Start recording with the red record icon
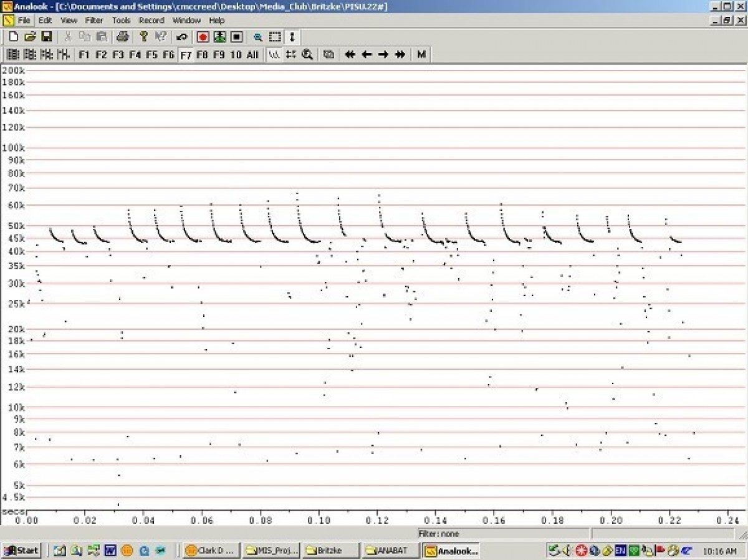This screenshot has height=560, width=748. click(202, 37)
